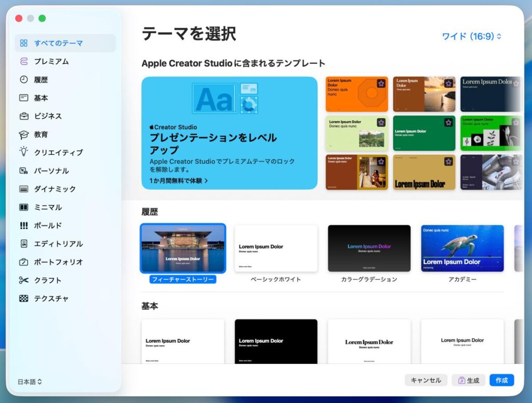Click the テクスチャ checkerboard icon

click(24, 298)
